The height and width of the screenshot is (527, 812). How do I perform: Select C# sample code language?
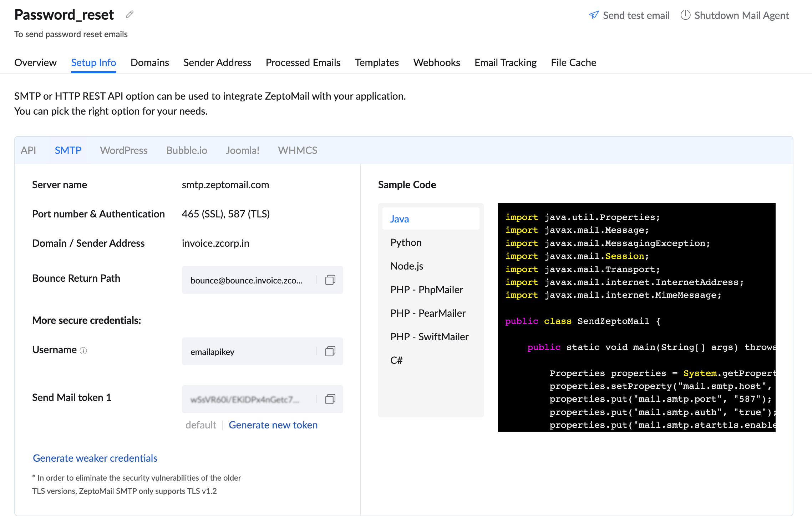coord(396,360)
